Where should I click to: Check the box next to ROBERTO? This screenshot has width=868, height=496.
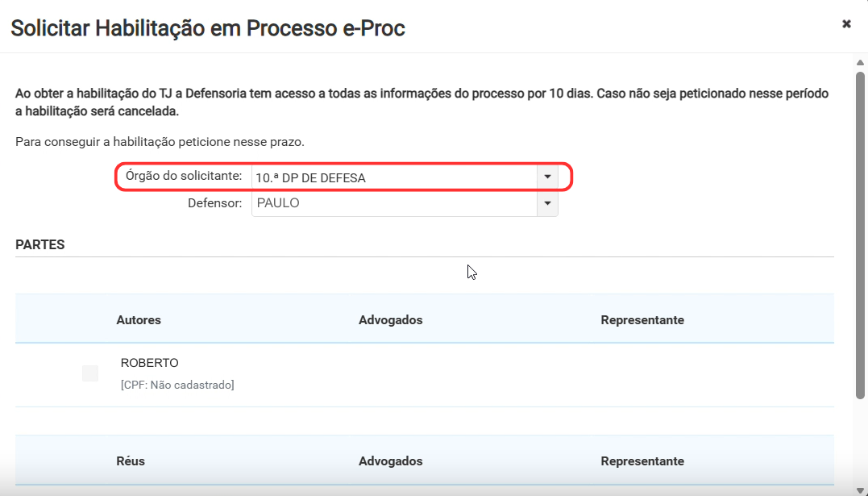click(90, 373)
